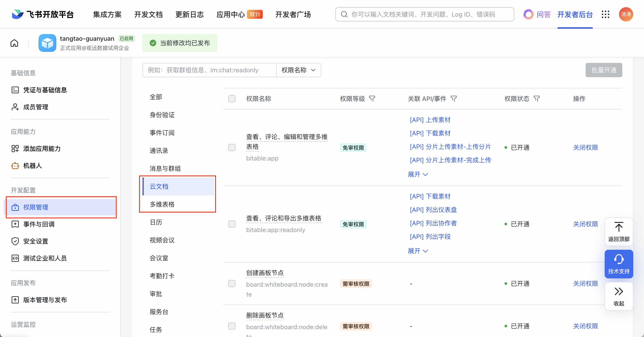The image size is (644, 337).
Task: Select the 视频会议 permission category
Action: click(x=162, y=240)
